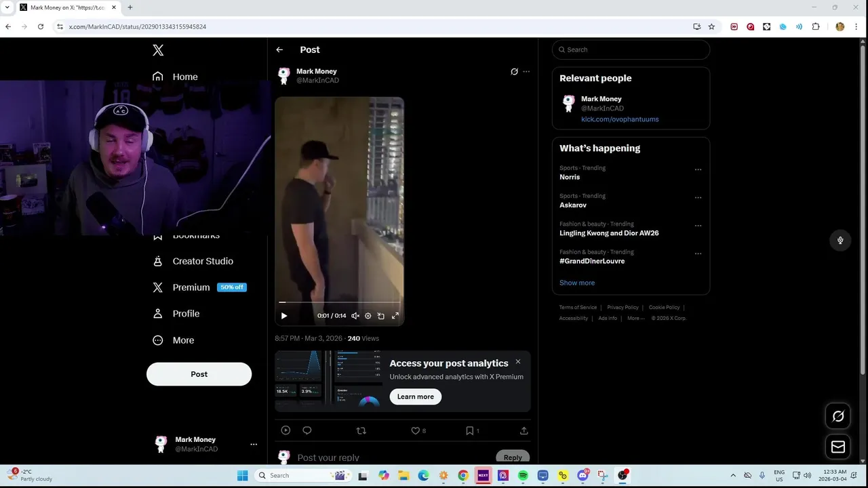Open trending topic Askarov
Viewport: 868px width, 488px height.
coord(573,205)
